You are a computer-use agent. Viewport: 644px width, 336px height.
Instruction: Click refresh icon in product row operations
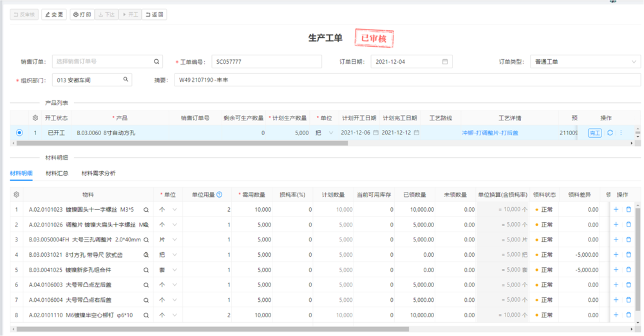[610, 133]
